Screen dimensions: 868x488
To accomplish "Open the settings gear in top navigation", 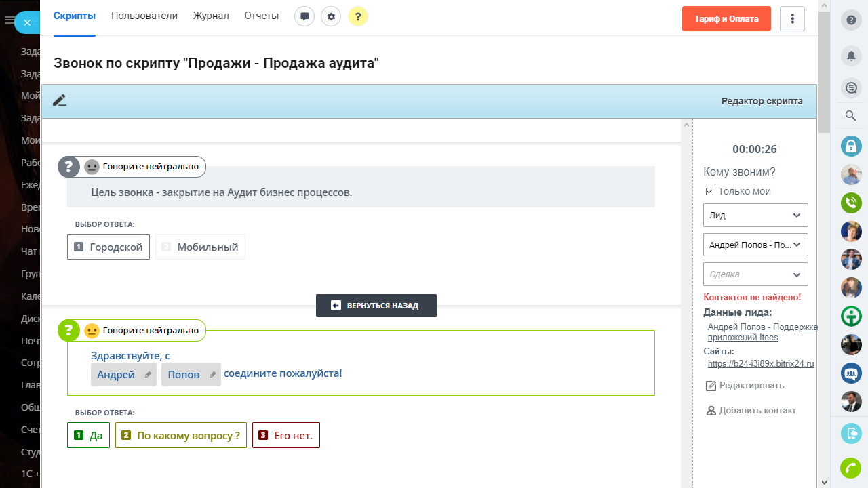I will (x=331, y=16).
